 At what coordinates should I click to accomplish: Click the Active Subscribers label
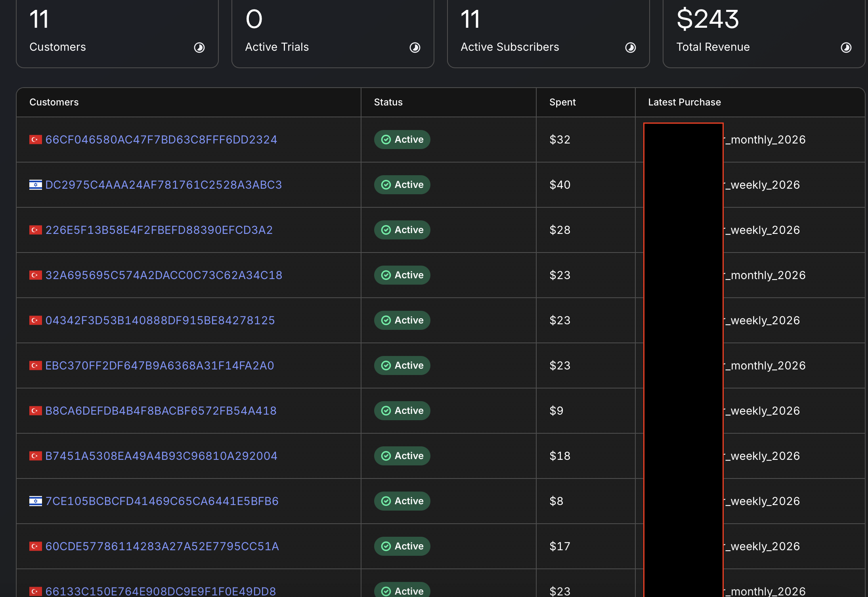tap(510, 47)
